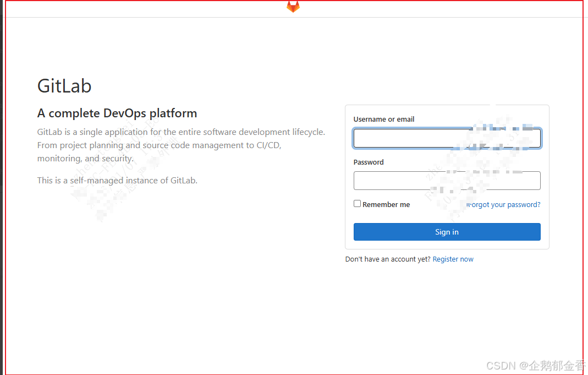Click "Don't have an account yet?" text
This screenshot has height=375, width=588.
[x=388, y=259]
